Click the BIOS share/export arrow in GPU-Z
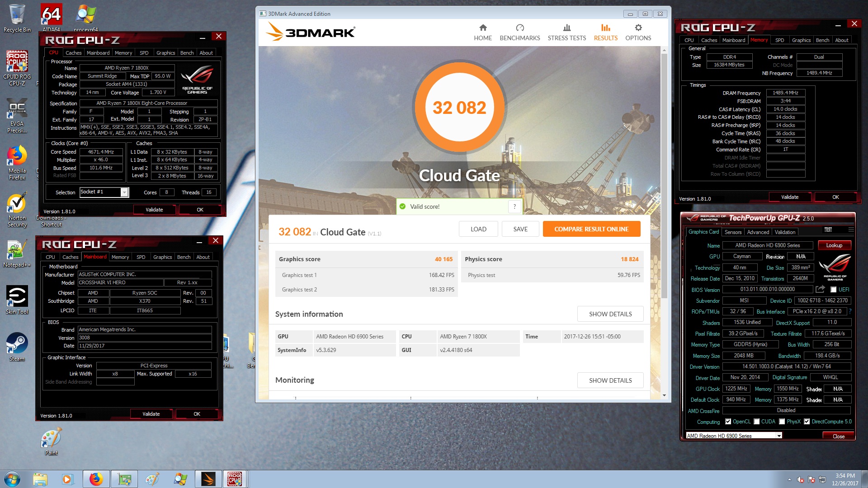868x488 pixels. click(820, 289)
